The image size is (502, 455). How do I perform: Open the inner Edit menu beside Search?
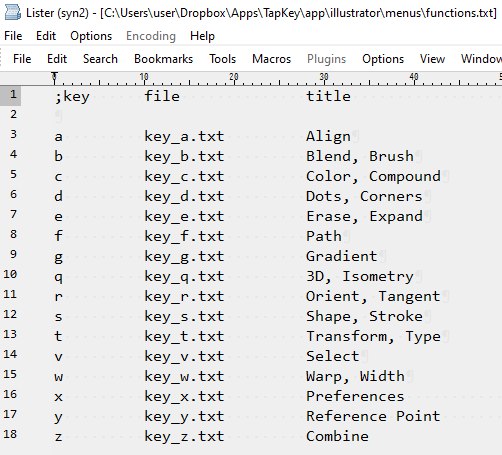(57, 59)
